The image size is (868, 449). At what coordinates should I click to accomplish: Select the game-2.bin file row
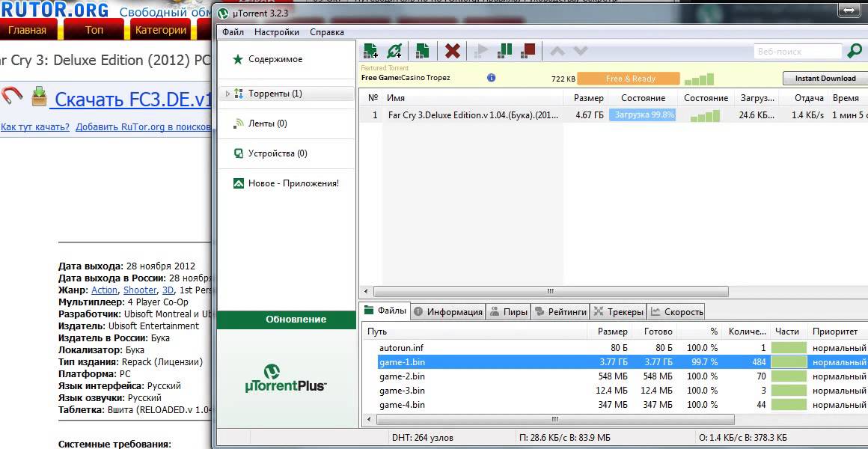coord(614,376)
